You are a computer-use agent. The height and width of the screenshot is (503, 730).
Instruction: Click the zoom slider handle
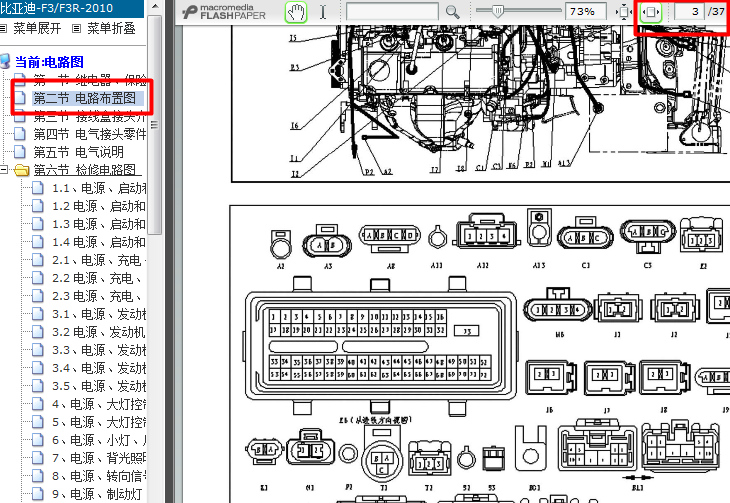pos(498,11)
